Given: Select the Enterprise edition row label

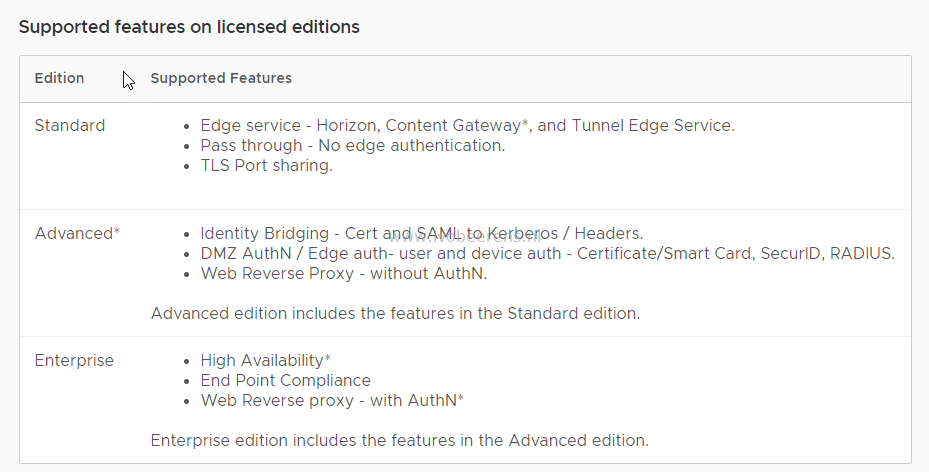Looking at the screenshot, I should (x=74, y=361).
